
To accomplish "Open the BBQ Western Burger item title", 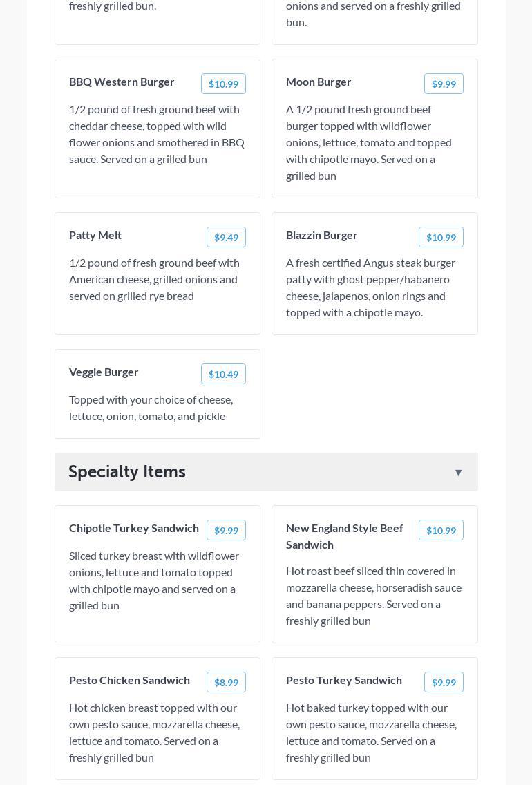I will (x=122, y=82).
